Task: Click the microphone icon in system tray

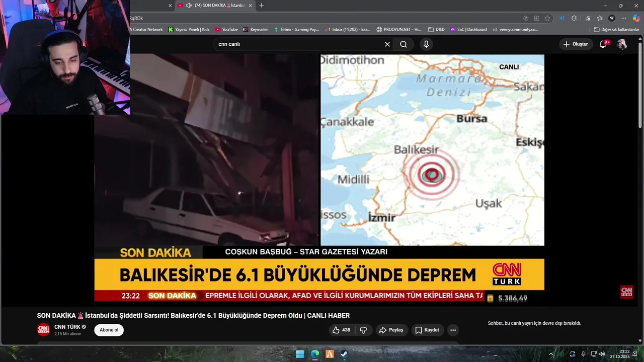Action: click(x=583, y=354)
